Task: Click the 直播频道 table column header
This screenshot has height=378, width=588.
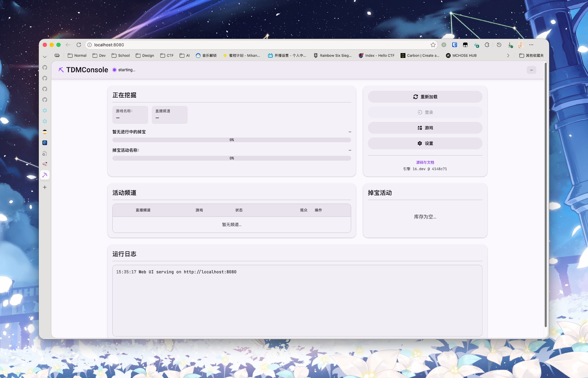Action: pyautogui.click(x=143, y=210)
